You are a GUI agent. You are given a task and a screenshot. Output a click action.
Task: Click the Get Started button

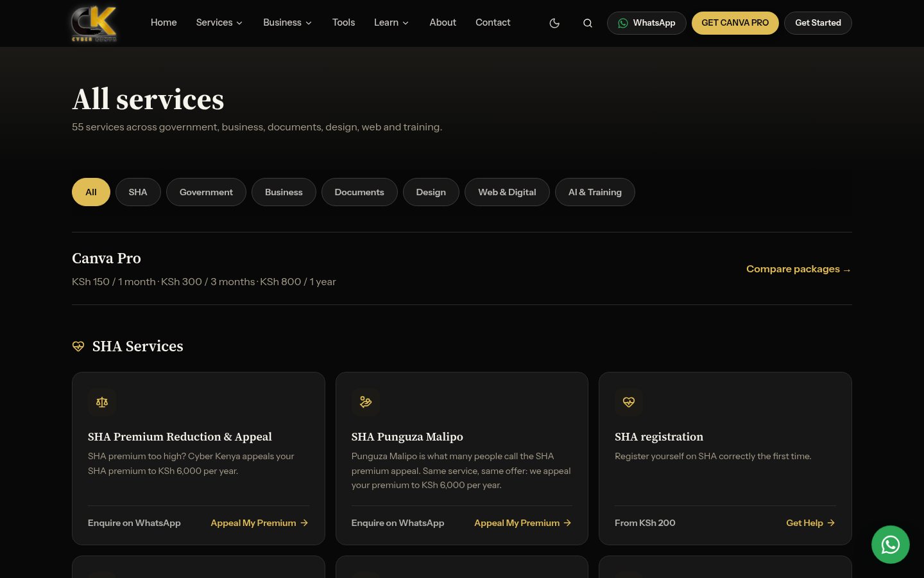coord(818,23)
